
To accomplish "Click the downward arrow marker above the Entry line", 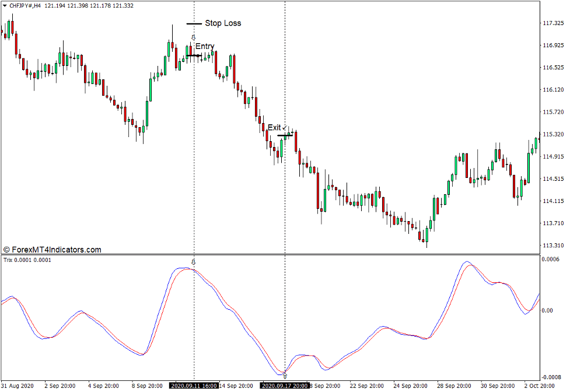I will (194, 37).
